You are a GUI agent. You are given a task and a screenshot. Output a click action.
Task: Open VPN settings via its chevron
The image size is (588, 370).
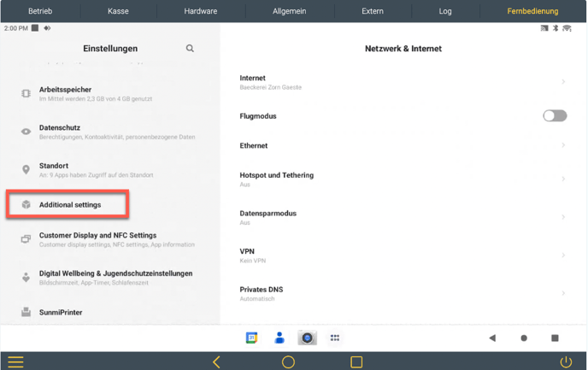pyautogui.click(x=563, y=255)
